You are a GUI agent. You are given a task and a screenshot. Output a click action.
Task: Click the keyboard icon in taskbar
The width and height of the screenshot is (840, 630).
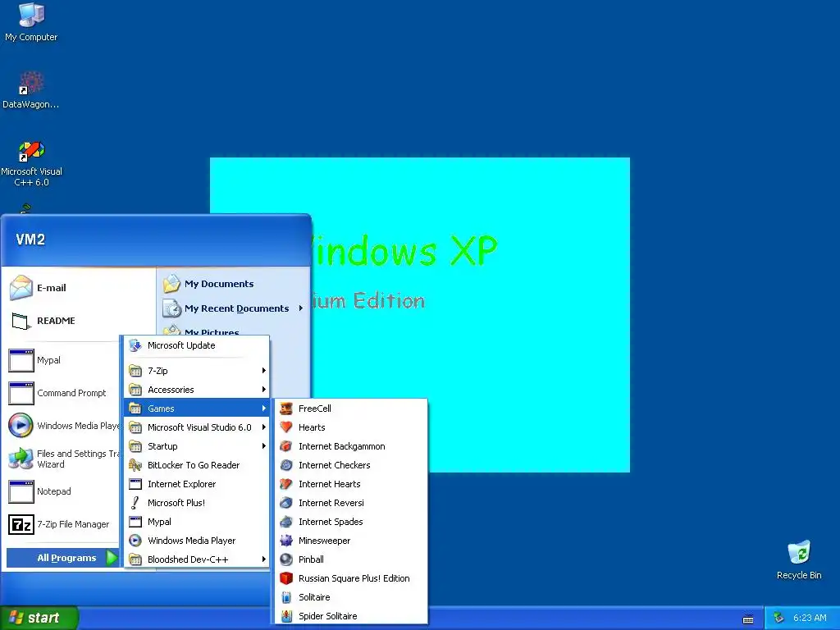(748, 619)
